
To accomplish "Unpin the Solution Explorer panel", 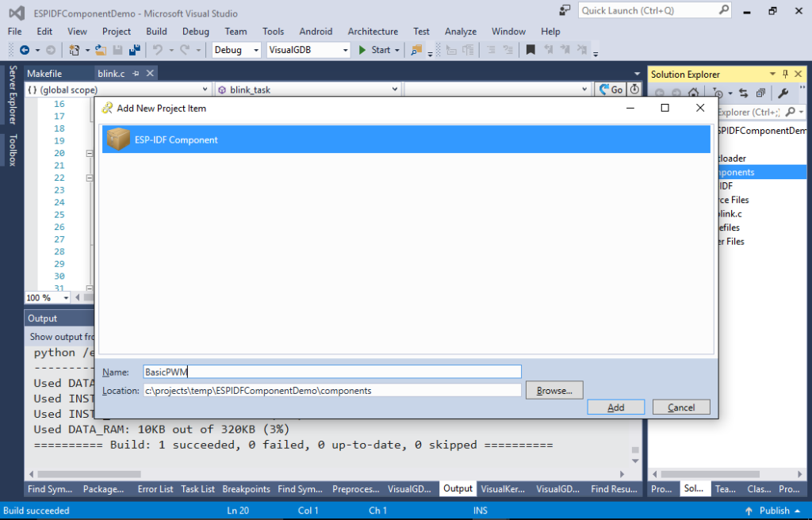I will tap(786, 74).
